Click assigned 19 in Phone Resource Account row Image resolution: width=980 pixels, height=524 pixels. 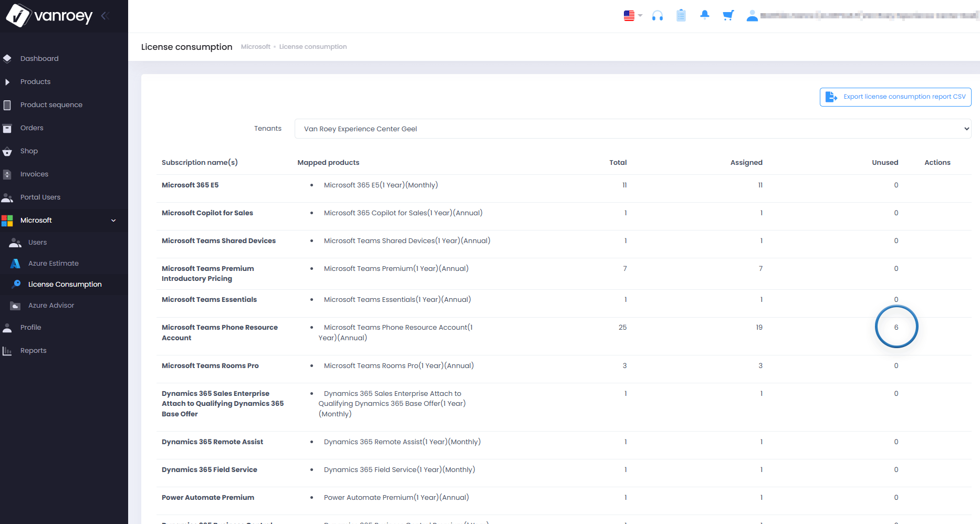point(759,327)
